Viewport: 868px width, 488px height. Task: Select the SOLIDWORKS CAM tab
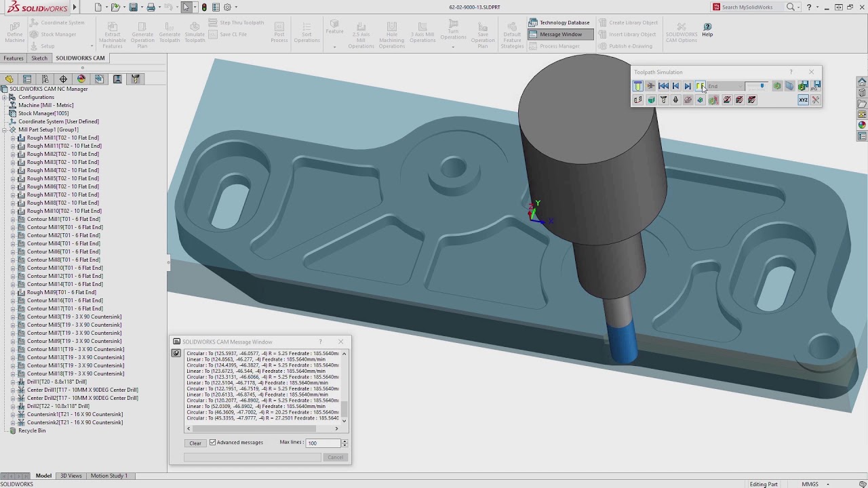pyautogui.click(x=80, y=58)
